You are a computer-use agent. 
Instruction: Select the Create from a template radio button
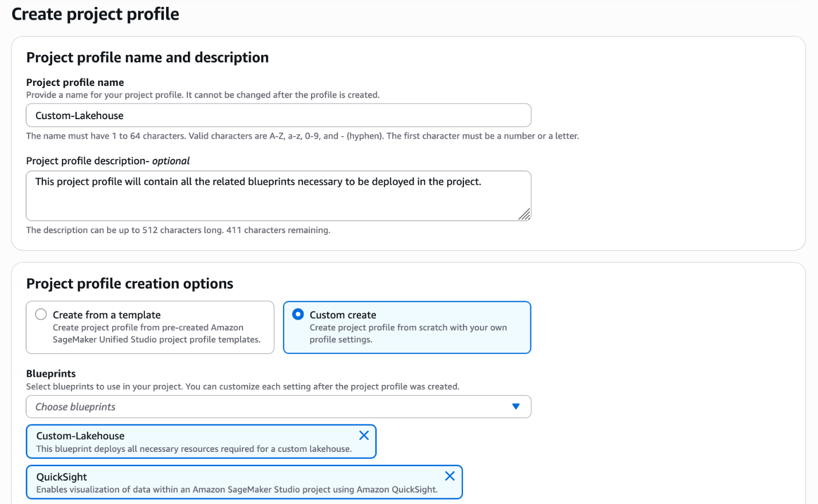click(x=41, y=314)
